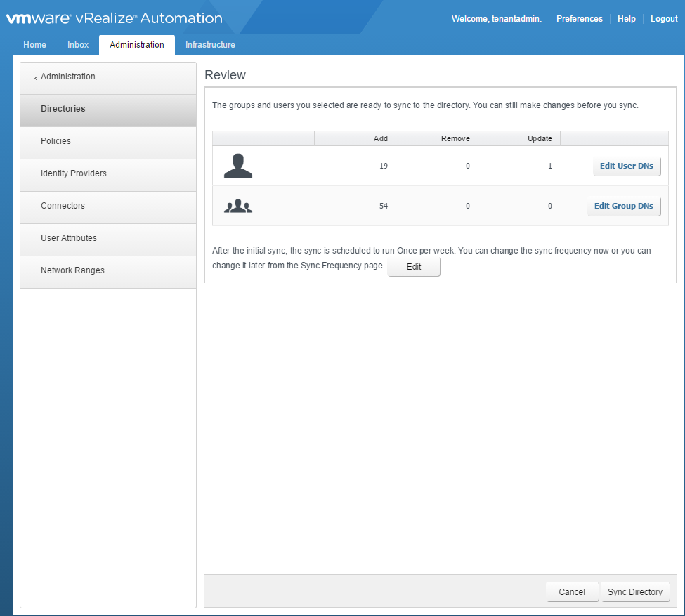This screenshot has height=616, width=685.
Task: Open Network Ranges settings
Action: [72, 270]
